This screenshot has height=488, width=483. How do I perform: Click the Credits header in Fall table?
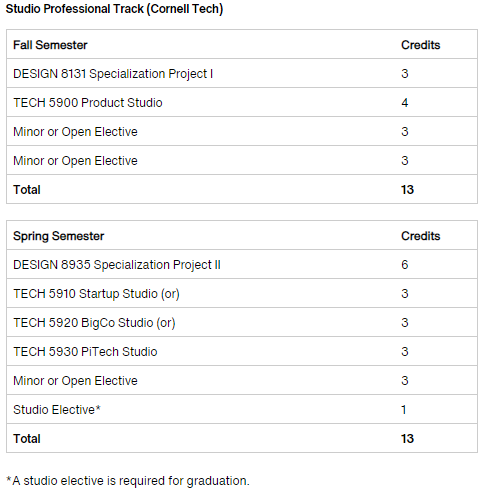tap(421, 45)
